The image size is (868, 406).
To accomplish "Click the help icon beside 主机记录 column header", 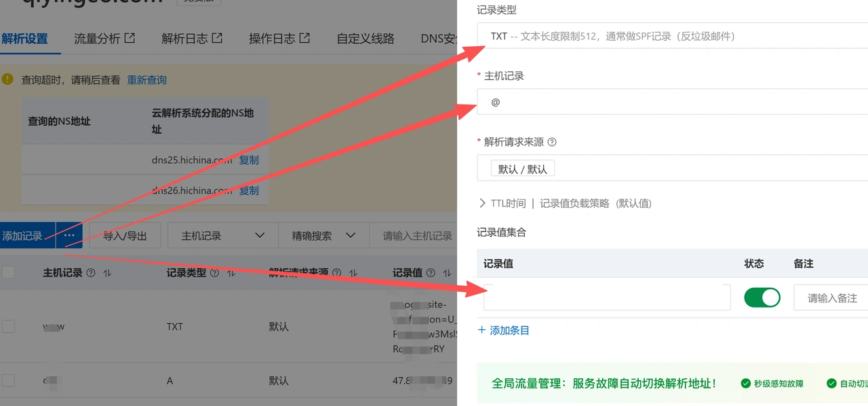I will pyautogui.click(x=91, y=273).
